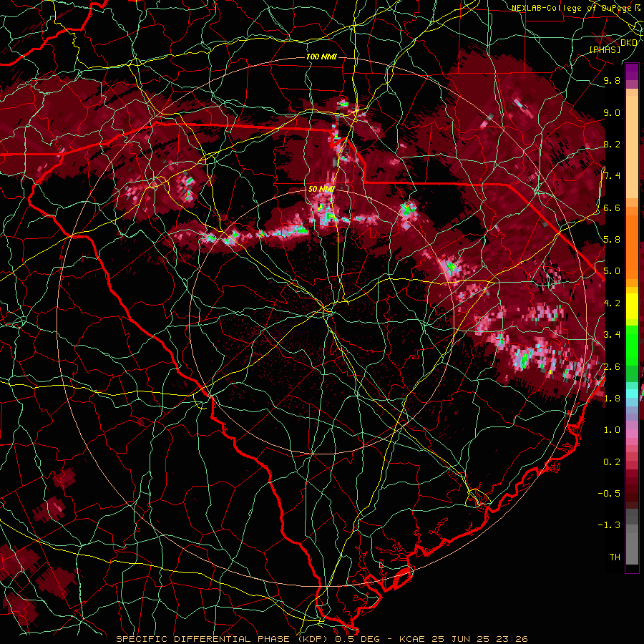Click the 8.2 value on the scale

[612, 144]
